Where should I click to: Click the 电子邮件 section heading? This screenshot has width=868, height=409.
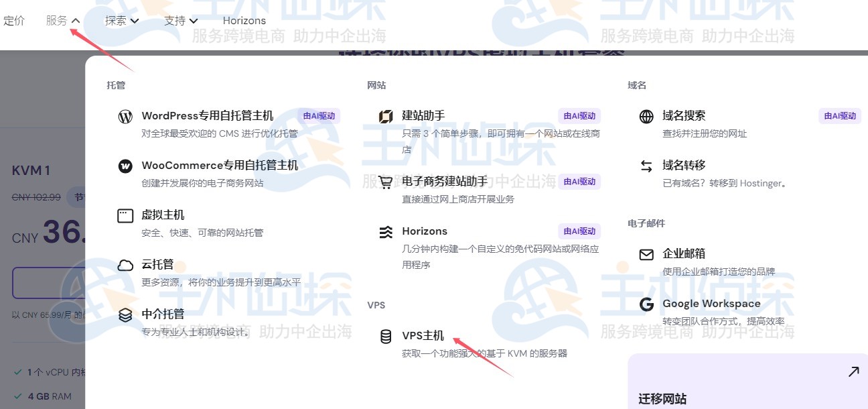tap(646, 223)
